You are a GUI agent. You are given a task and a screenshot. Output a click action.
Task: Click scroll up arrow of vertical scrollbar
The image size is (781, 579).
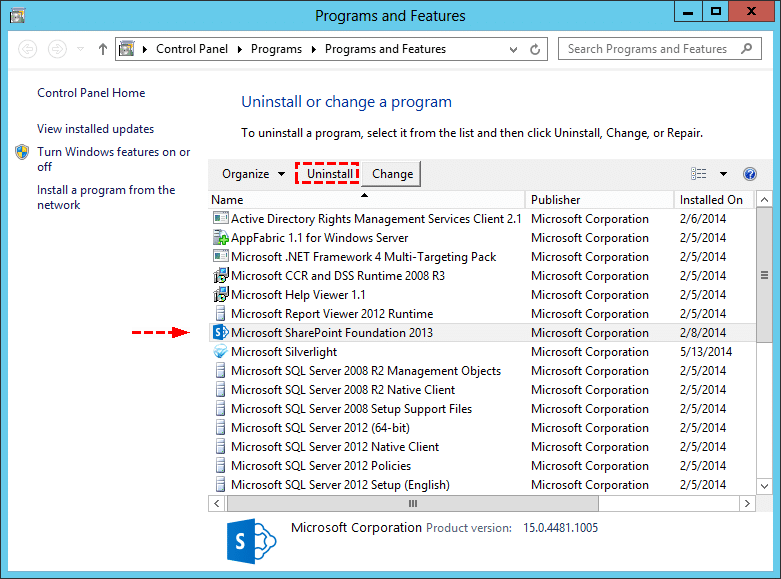click(x=764, y=200)
